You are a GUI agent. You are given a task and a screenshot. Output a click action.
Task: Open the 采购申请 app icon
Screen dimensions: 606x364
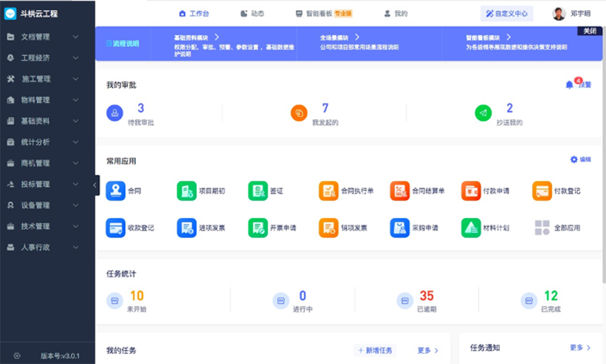coord(400,228)
